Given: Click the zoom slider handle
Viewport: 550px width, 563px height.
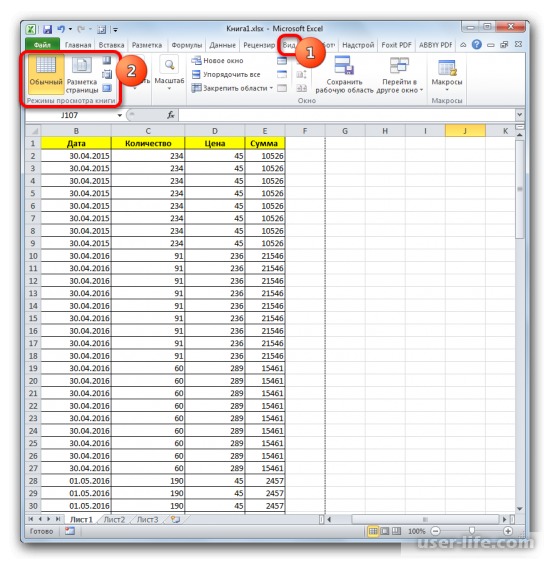Looking at the screenshot, I should pyautogui.click(x=472, y=531).
